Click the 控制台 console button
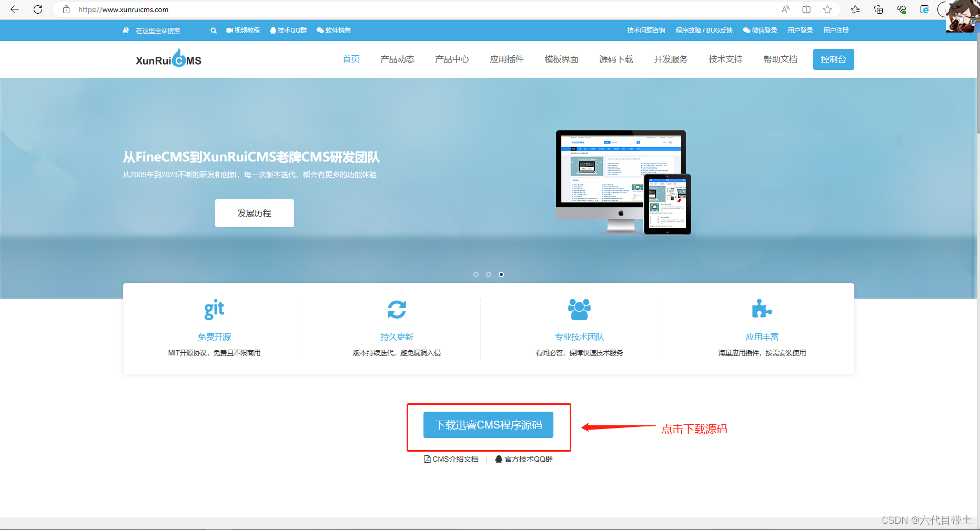This screenshot has height=530, width=980. point(833,59)
